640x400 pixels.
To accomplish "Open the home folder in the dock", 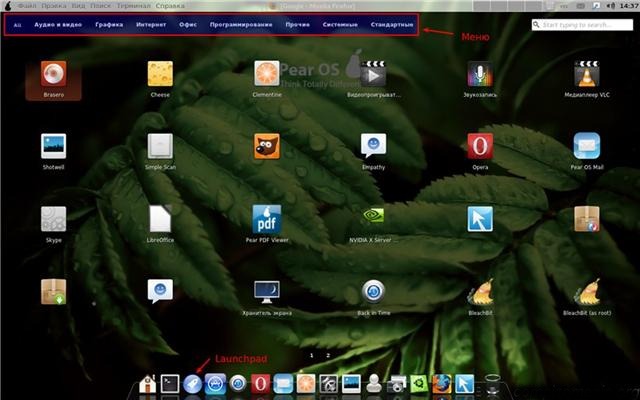I will (147, 384).
